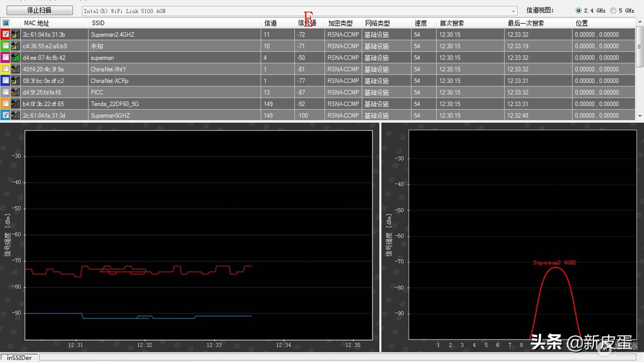Click MAC address 40:f4:20:4b:3f:9a
Viewport: 644px width, 362px height.
pos(43,69)
